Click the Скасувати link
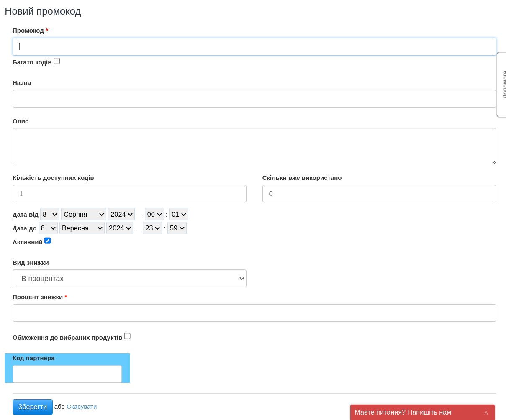Image resolution: width=506 pixels, height=420 pixels. (x=82, y=407)
